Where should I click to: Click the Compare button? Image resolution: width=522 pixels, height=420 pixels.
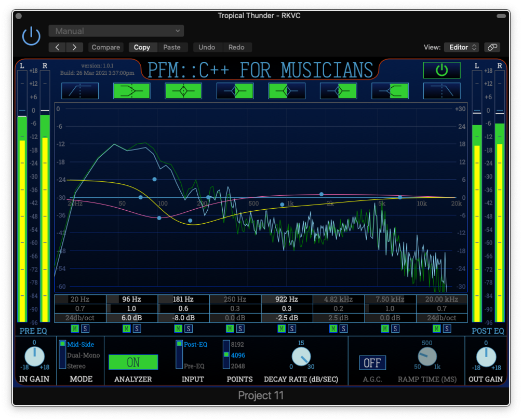pyautogui.click(x=106, y=47)
